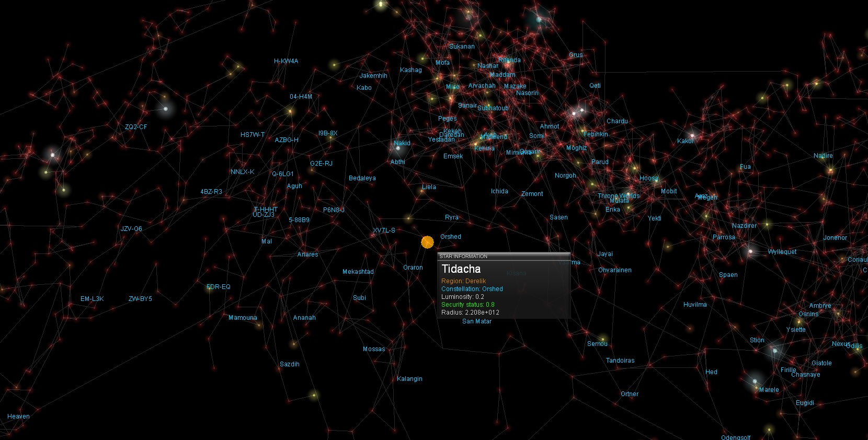Click the Semou label
This screenshot has width=868, height=440.
point(597,344)
